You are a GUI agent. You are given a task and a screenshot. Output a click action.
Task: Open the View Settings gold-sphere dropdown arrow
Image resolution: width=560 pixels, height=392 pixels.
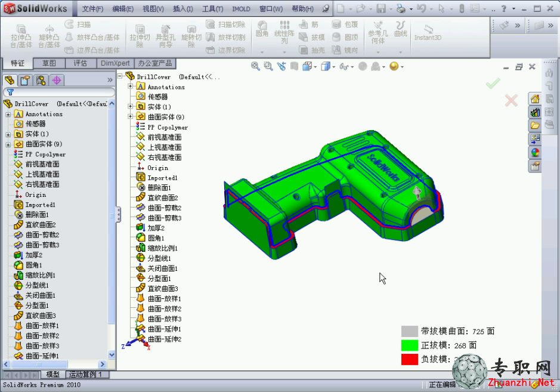coord(402,67)
